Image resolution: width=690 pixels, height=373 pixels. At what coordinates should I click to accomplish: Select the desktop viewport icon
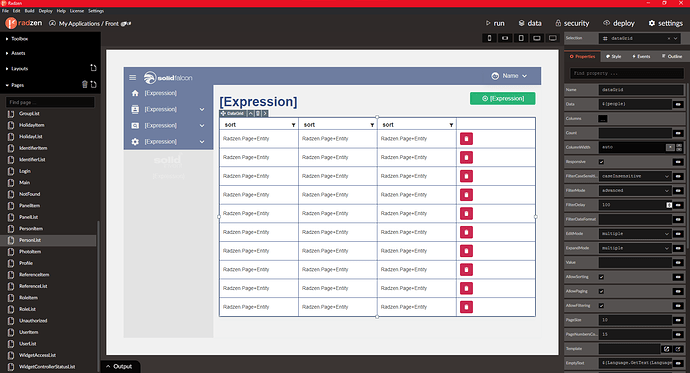click(553, 38)
